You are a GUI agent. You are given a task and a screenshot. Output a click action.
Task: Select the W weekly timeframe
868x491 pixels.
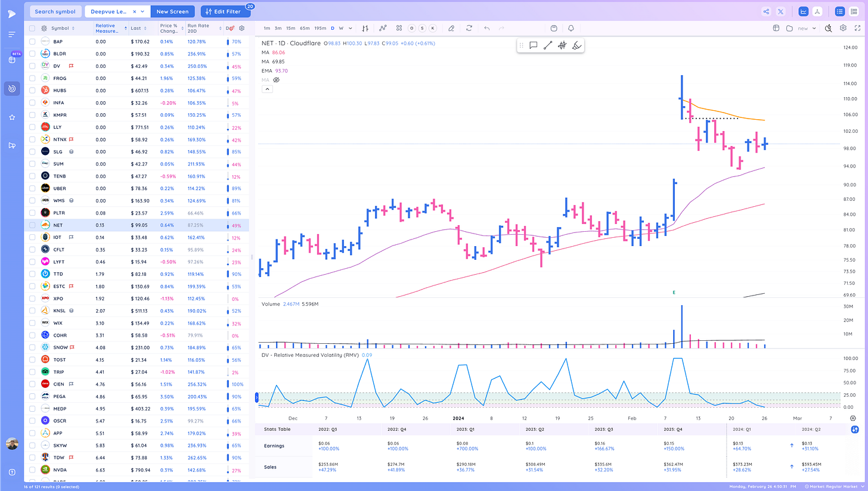(x=341, y=28)
